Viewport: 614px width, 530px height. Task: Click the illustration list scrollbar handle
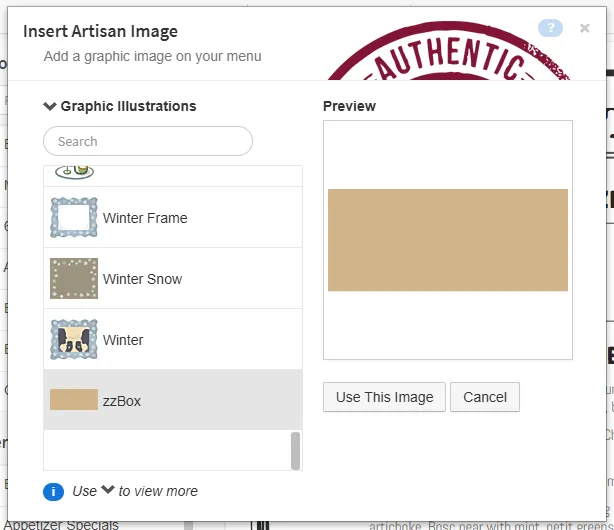pyautogui.click(x=295, y=450)
